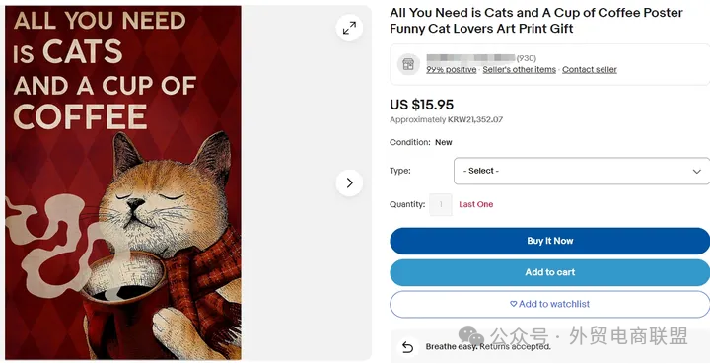Image resolution: width=710 pixels, height=364 pixels.
Task: Add the poster to cart
Action: coord(550,272)
